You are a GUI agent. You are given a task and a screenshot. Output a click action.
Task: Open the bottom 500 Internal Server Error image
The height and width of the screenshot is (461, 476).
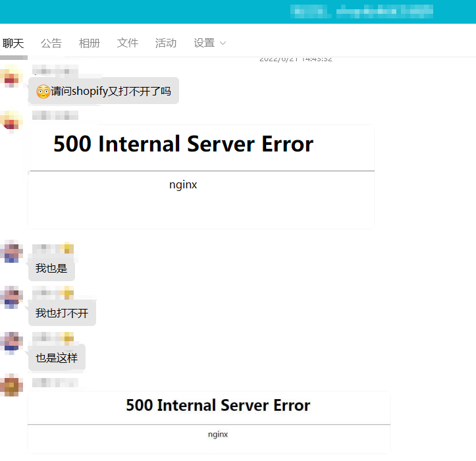coord(209,422)
